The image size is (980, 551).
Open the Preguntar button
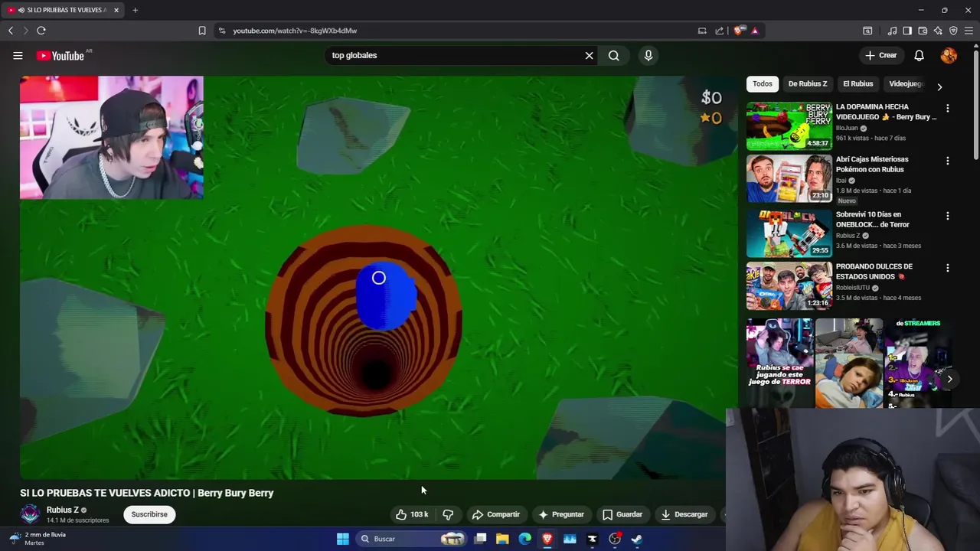(561, 514)
